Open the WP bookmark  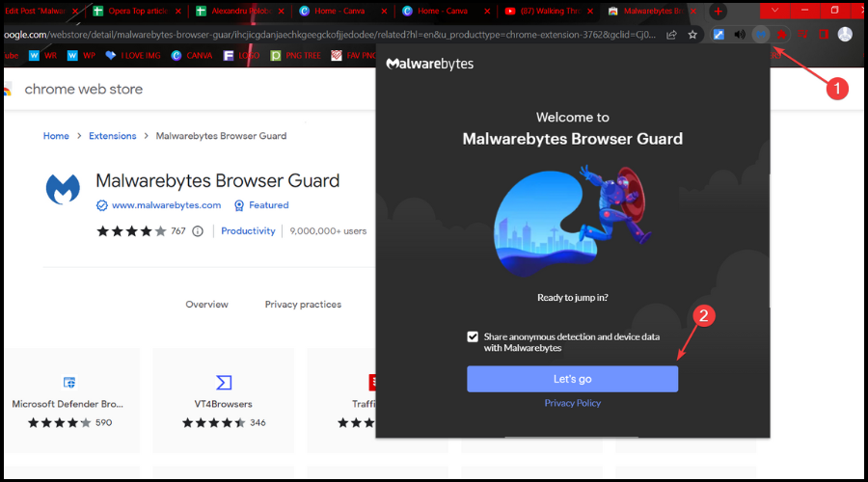[81, 55]
